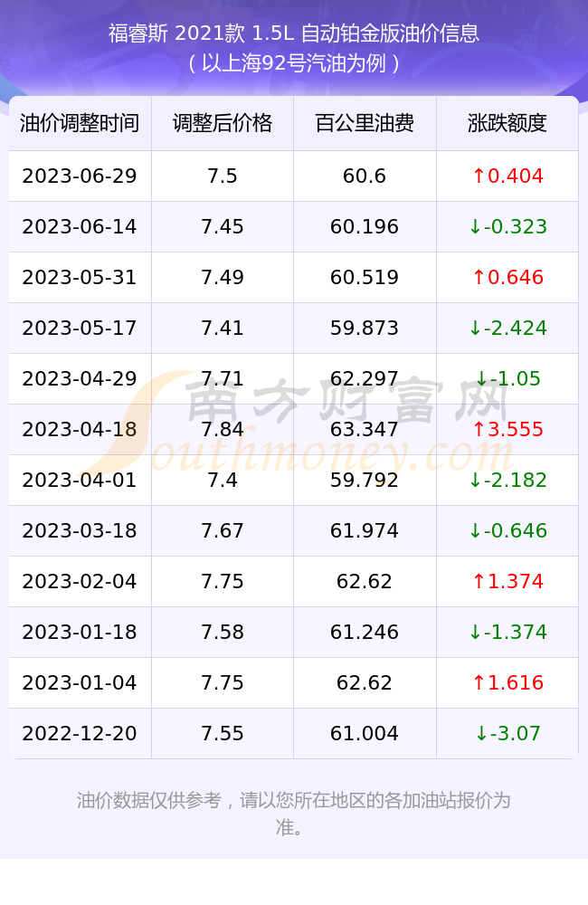
Task: Select the 2023-02-04 date cell
Action: 80,581
